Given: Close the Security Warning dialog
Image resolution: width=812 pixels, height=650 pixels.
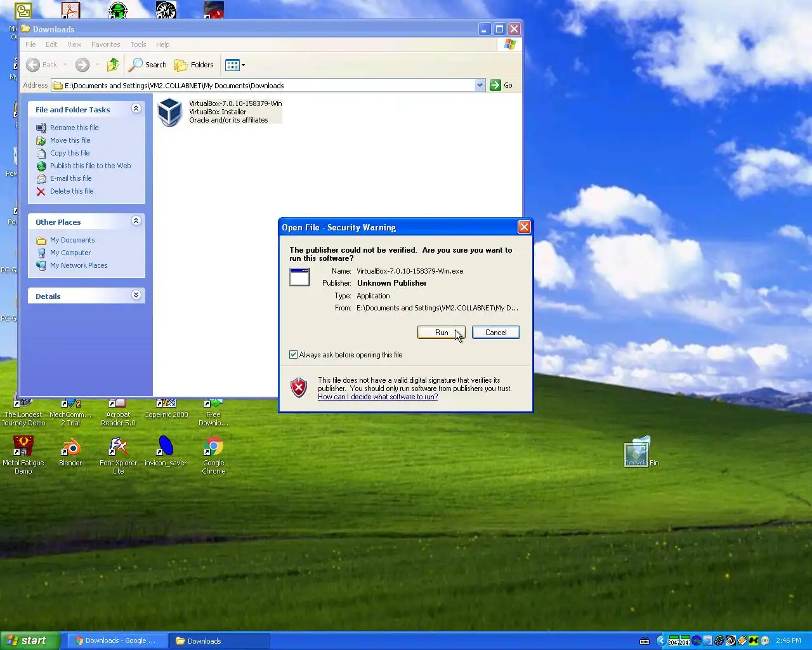Looking at the screenshot, I should coord(523,227).
